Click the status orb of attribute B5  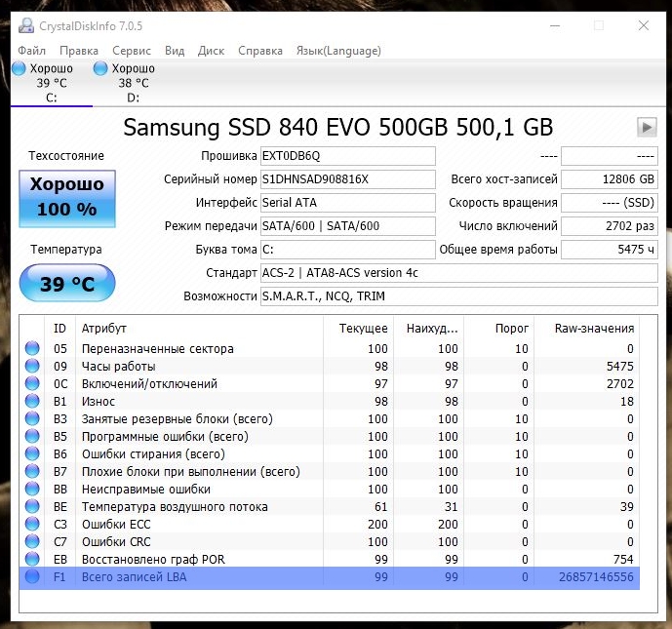[x=32, y=436]
